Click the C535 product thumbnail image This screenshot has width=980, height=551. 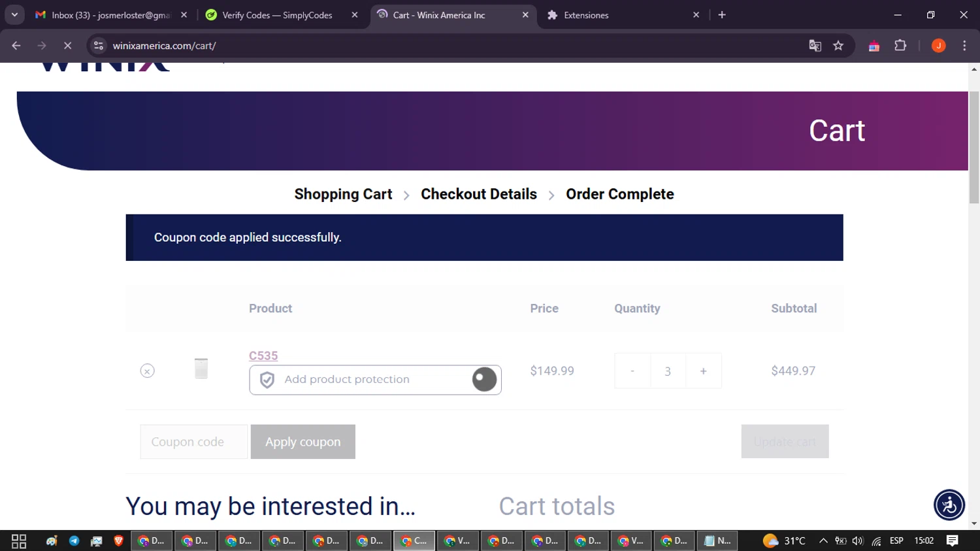[201, 368]
